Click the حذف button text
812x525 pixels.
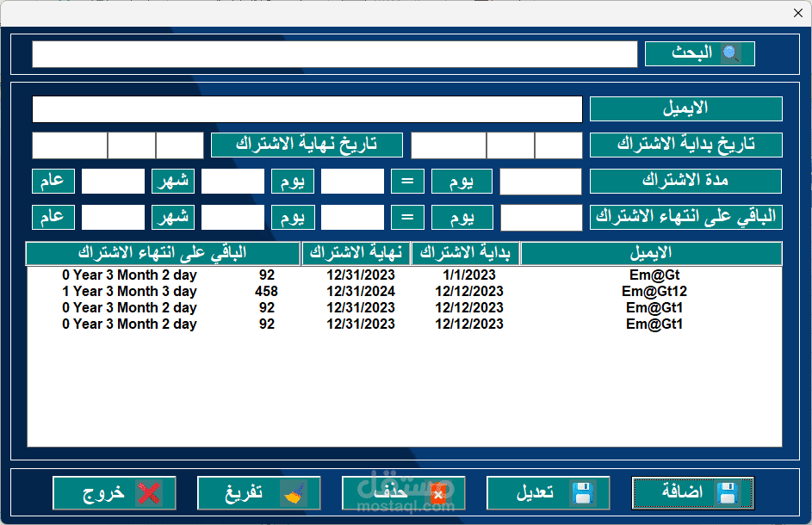(x=390, y=491)
